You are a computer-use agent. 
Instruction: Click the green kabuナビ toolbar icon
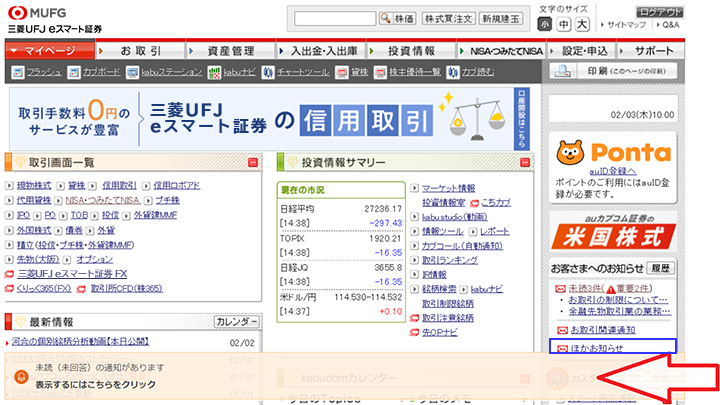click(x=214, y=73)
